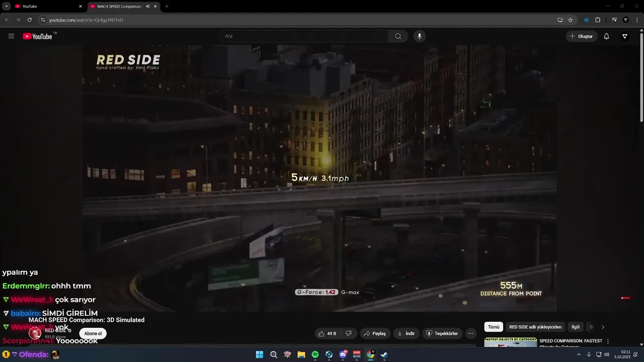Viewport: 644px width, 362px height.
Task: Reload the current page
Action: (x=29, y=20)
